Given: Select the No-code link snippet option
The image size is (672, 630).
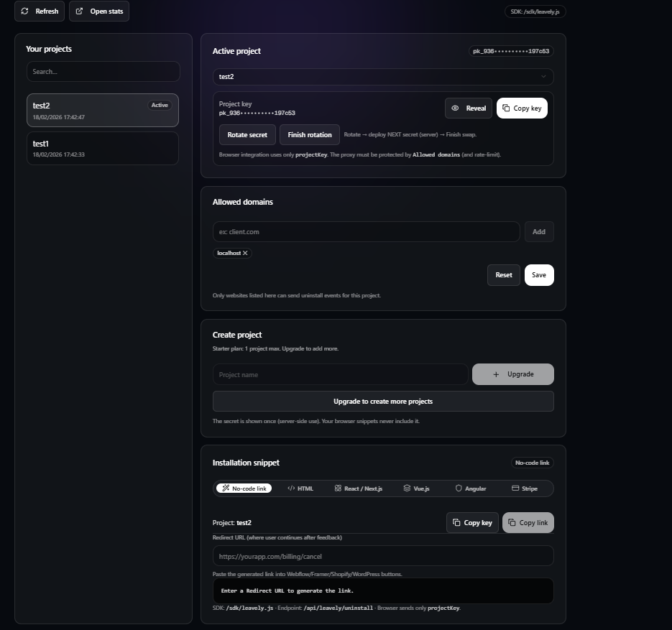Looking at the screenshot, I should coord(244,488).
